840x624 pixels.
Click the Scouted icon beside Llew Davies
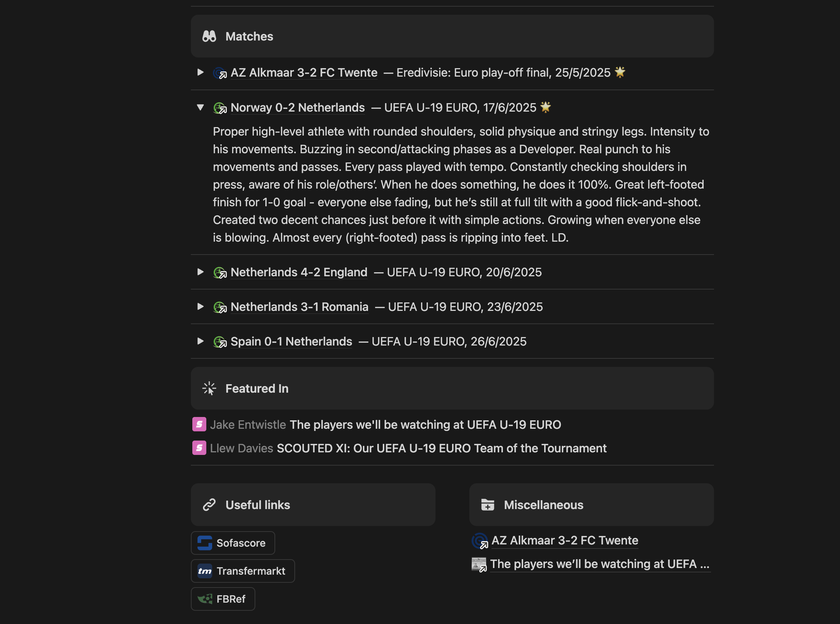point(199,448)
